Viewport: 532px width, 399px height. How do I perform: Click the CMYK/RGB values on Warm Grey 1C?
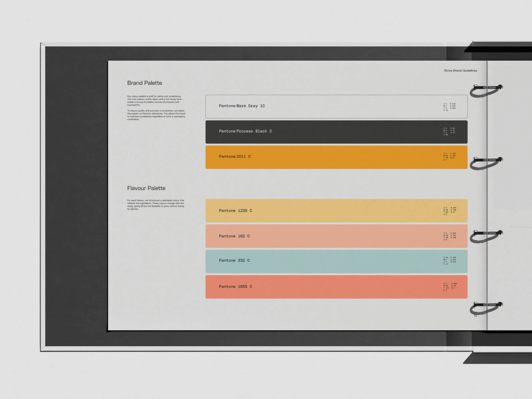(449, 107)
